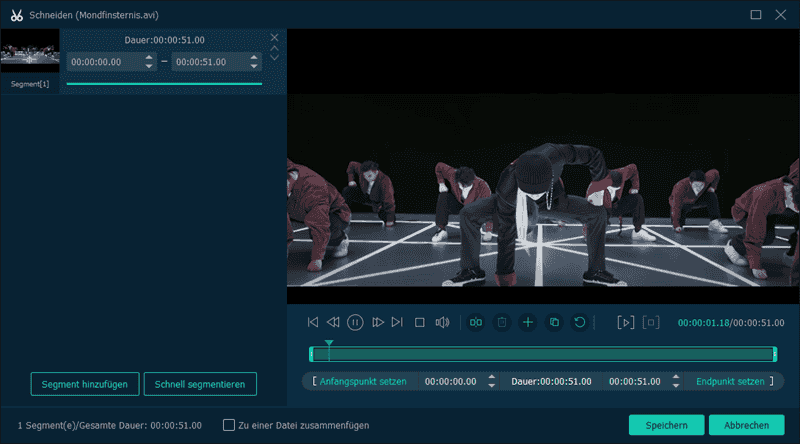Viewport: 800px width, 445px height.
Task: Jump to the previous frame start icon
Action: click(313, 322)
